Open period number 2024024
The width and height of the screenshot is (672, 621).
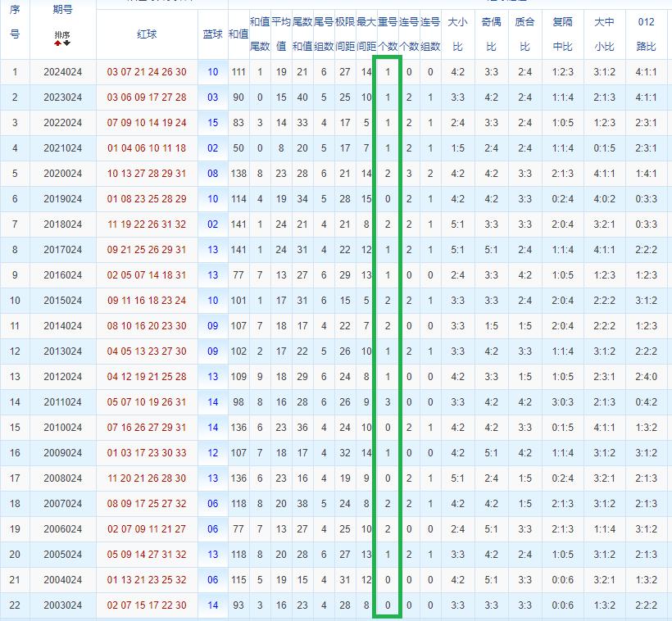63,72
